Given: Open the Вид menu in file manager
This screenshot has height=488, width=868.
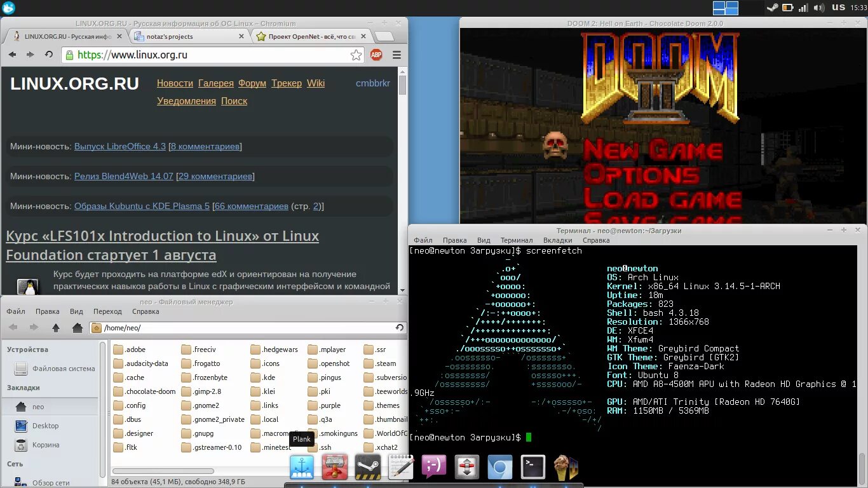Looking at the screenshot, I should [76, 311].
